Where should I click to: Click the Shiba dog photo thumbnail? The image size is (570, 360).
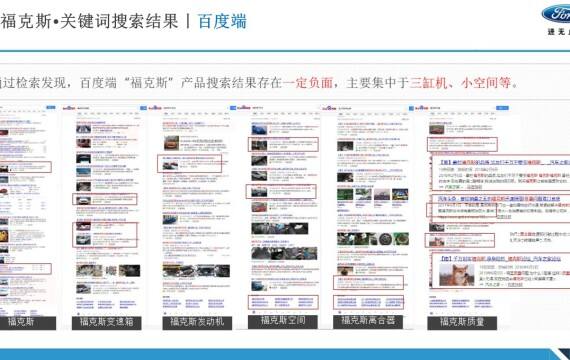(457, 275)
